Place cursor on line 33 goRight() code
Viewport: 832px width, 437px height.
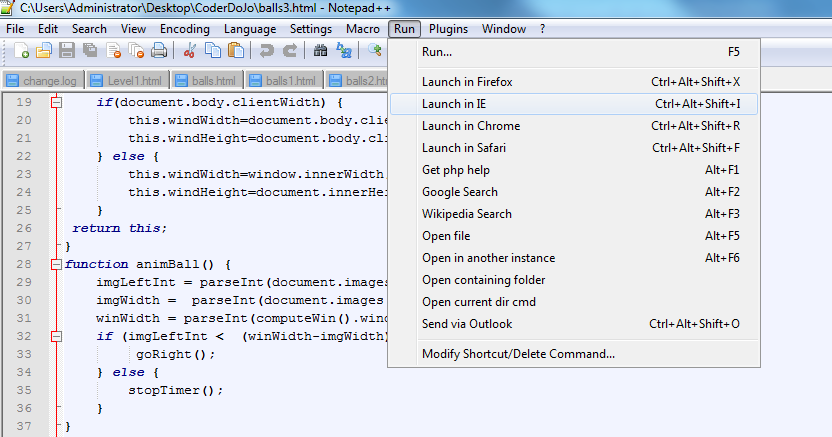176,354
